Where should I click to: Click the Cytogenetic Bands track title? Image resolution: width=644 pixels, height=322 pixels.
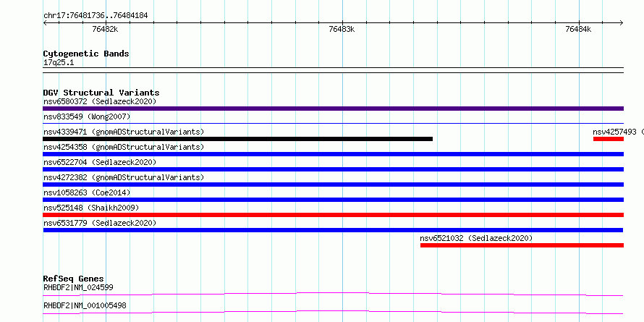coord(86,54)
